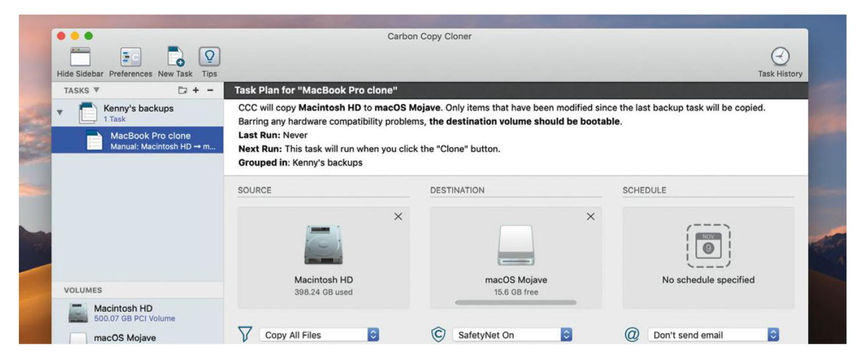Screen dimensions: 868x354
Task: Create a New Task via toolbar icon
Action: [x=176, y=58]
